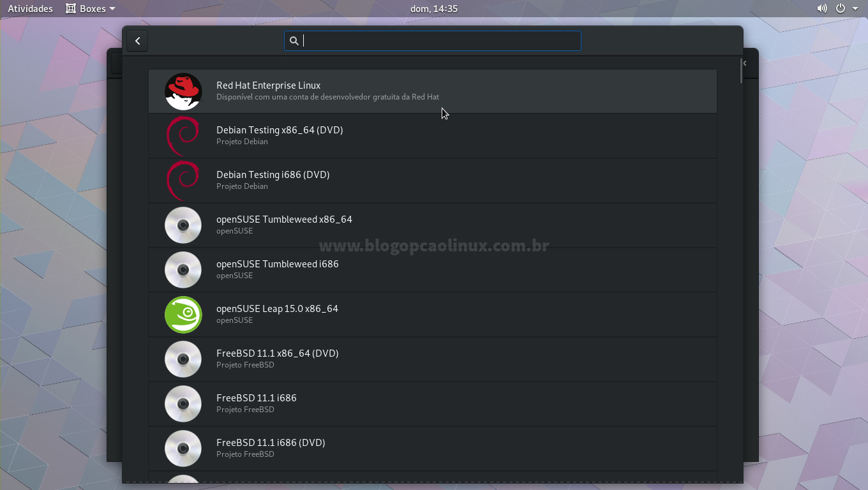The height and width of the screenshot is (490, 868).
Task: Choose openSUSE Leap 15.0 x86_64 title
Action: click(x=277, y=309)
